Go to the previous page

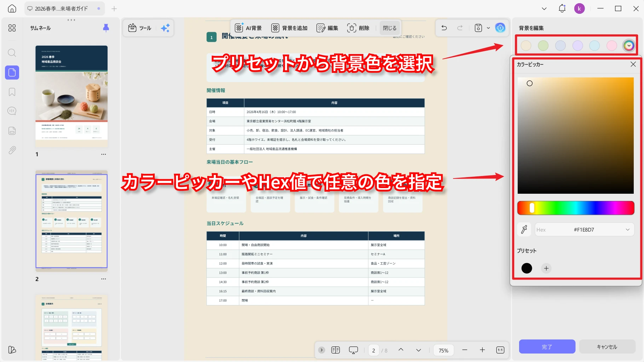401,350
